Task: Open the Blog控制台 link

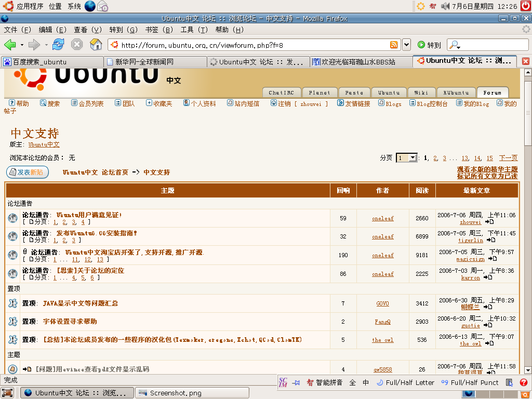Action: pyautogui.click(x=428, y=103)
